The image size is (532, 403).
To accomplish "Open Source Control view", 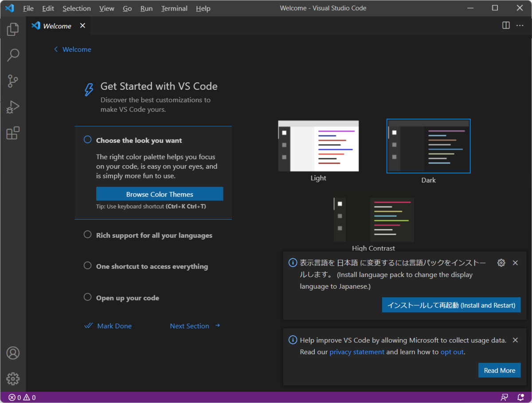I will tap(13, 81).
